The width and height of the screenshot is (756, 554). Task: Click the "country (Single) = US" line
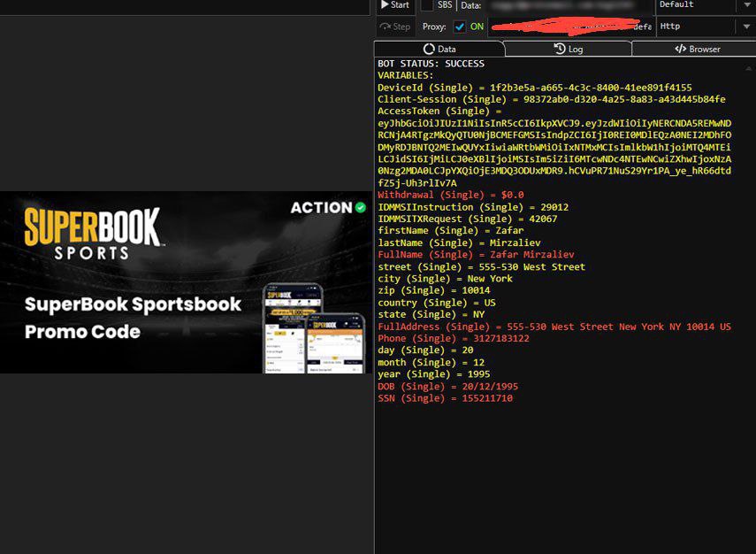[437, 303]
